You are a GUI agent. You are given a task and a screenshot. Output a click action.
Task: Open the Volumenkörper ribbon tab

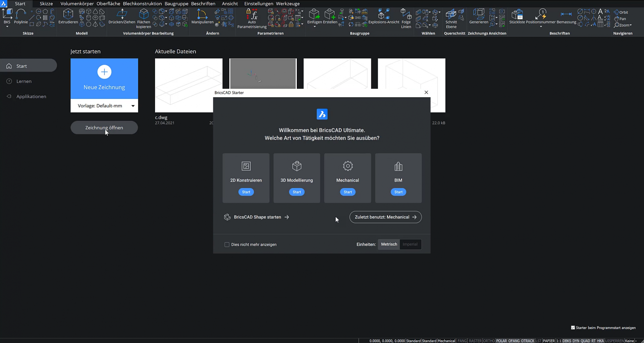[77, 4]
